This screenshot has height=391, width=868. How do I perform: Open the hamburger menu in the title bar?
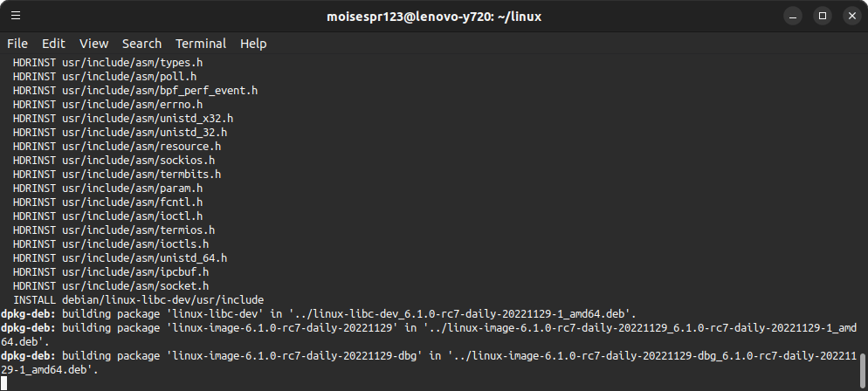(x=16, y=16)
